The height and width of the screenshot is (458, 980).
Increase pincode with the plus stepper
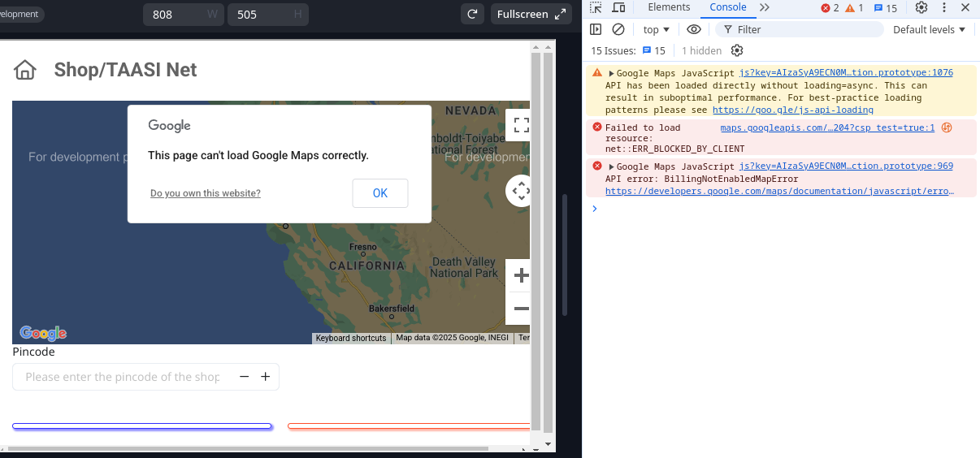pos(265,377)
